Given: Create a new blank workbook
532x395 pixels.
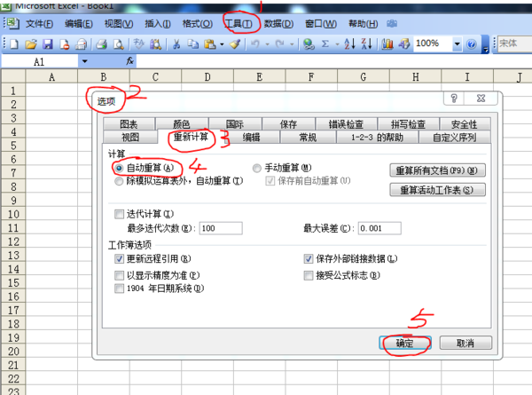Looking at the screenshot, I should [x=14, y=43].
